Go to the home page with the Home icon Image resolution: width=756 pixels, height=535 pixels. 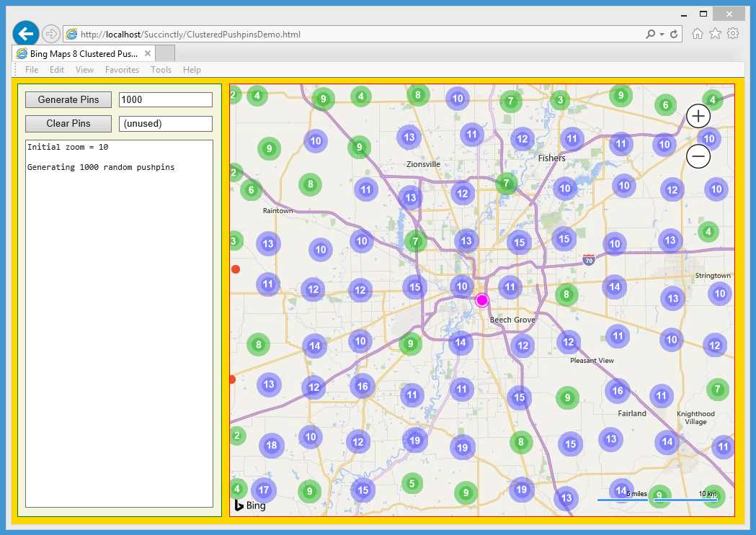[696, 33]
